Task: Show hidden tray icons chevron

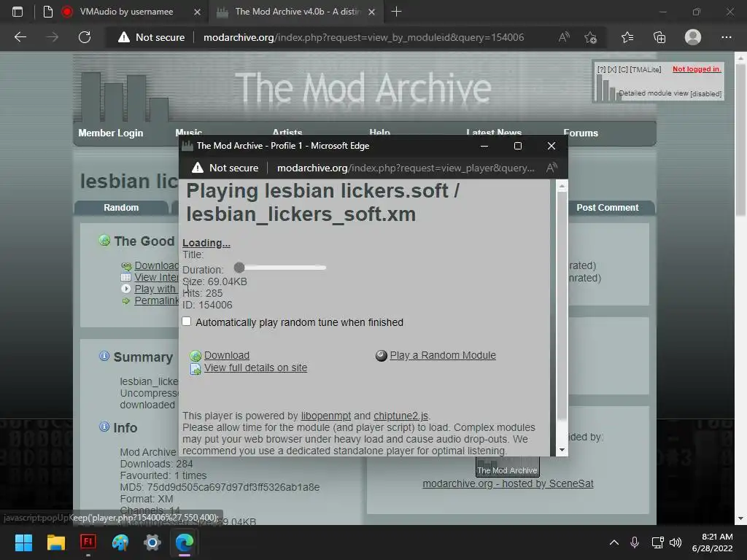Action: tap(614, 542)
